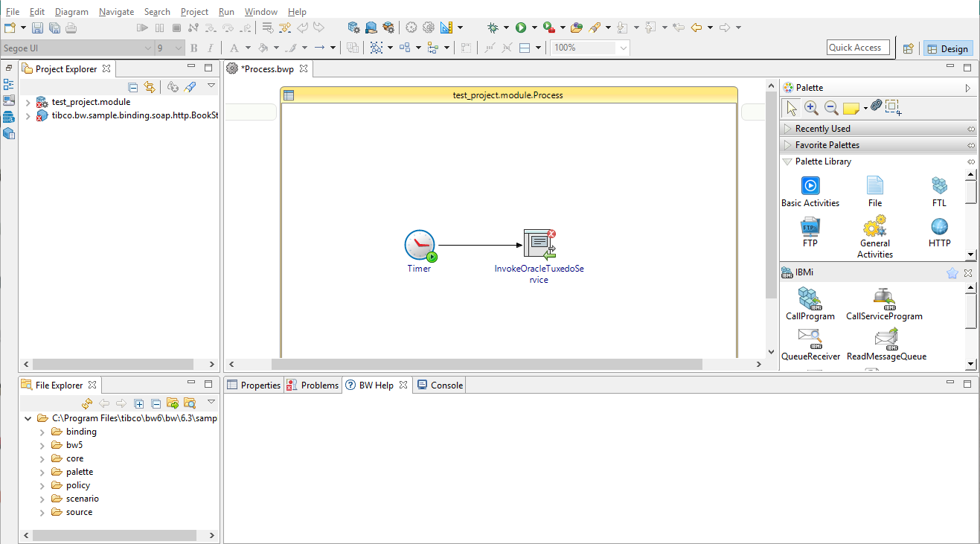
Task: Select the CallServiceProgram IBMi activity
Action: 885,304
